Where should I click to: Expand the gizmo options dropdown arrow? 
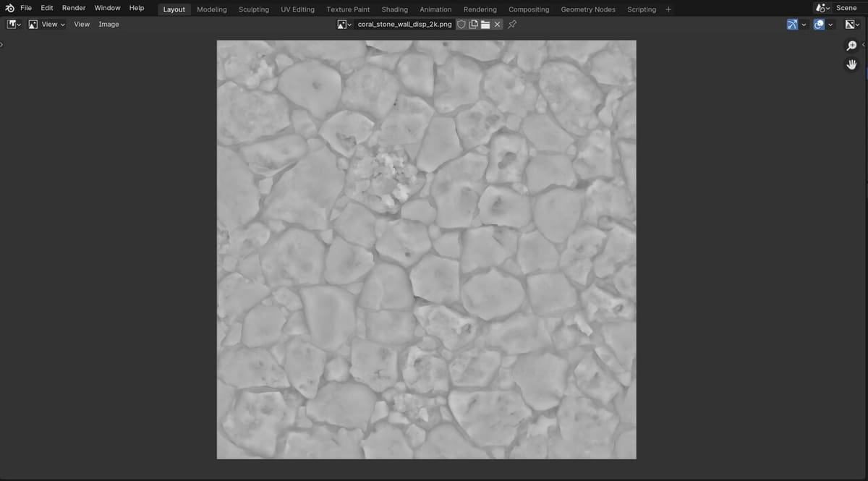pyautogui.click(x=804, y=24)
